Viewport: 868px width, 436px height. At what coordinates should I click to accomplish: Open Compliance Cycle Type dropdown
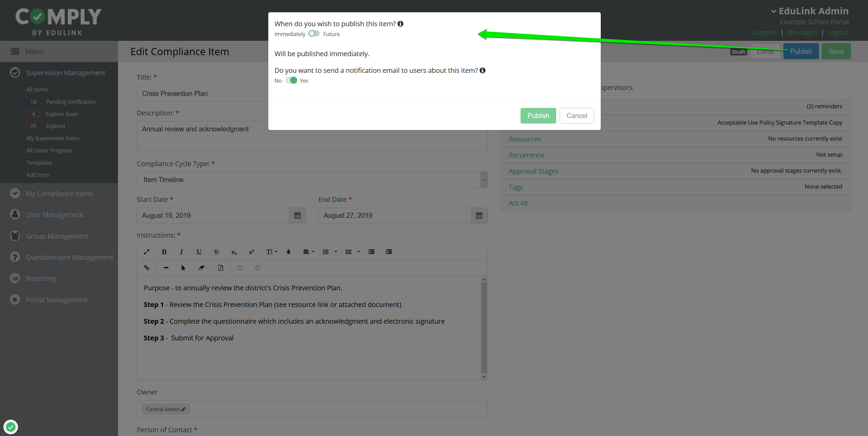pos(311,180)
